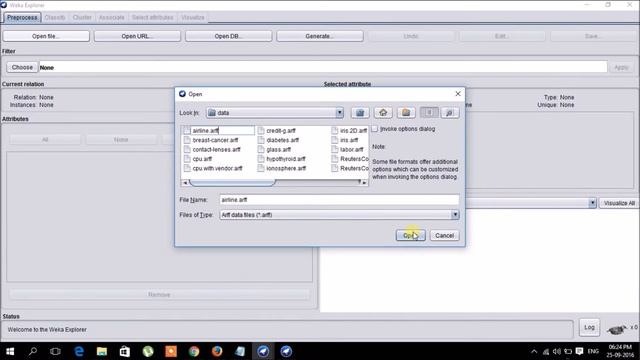Open Task View on taskbar
Screen dimensions: 640x360
click(x=55, y=351)
